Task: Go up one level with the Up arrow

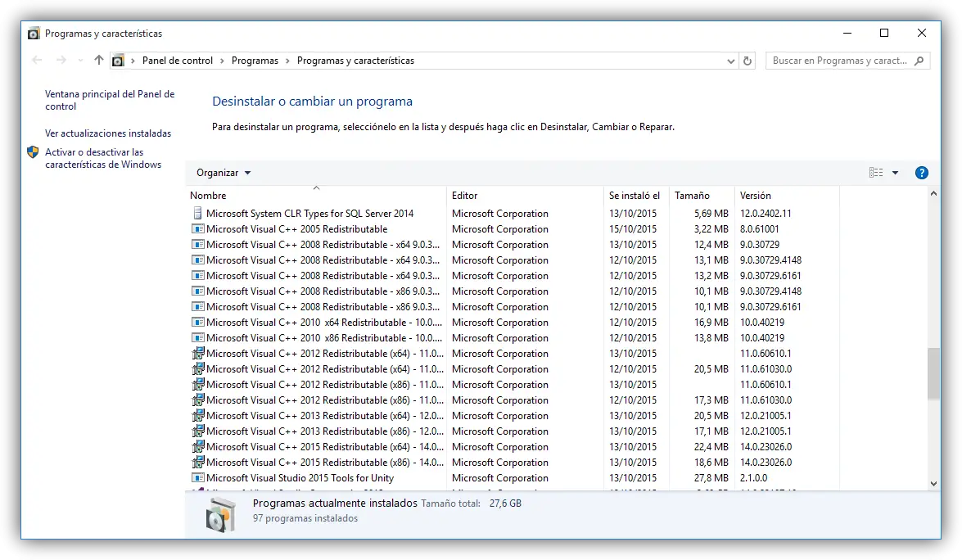Action: (99, 60)
